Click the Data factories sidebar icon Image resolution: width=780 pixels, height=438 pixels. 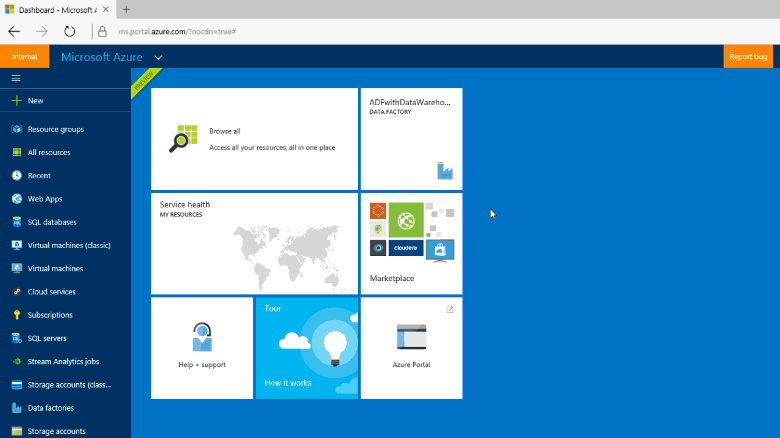click(16, 408)
